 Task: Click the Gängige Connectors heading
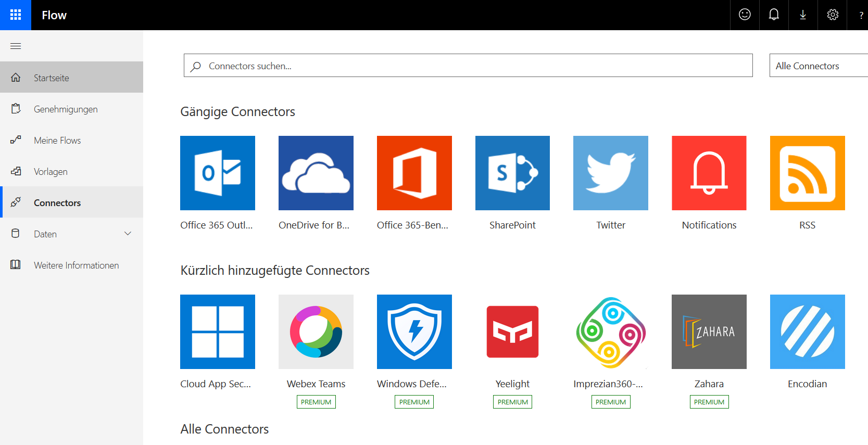click(238, 112)
